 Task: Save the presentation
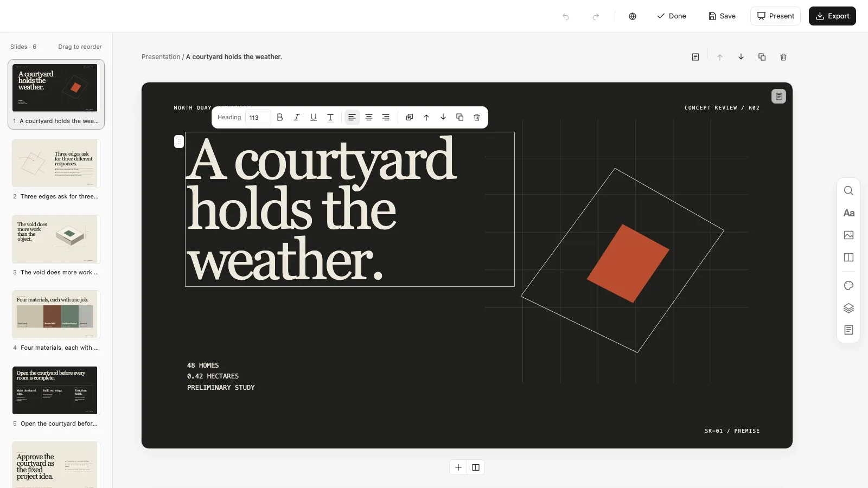(x=722, y=16)
